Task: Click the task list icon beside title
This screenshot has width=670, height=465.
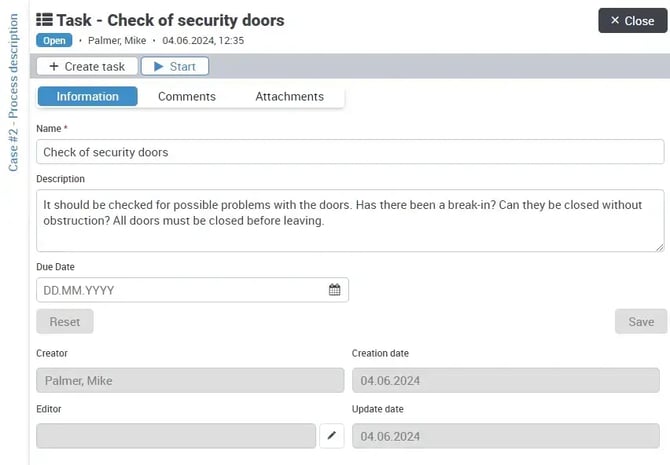Action: [44, 20]
